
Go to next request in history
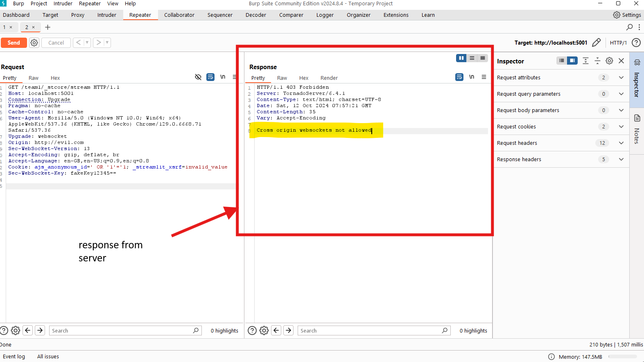point(98,43)
